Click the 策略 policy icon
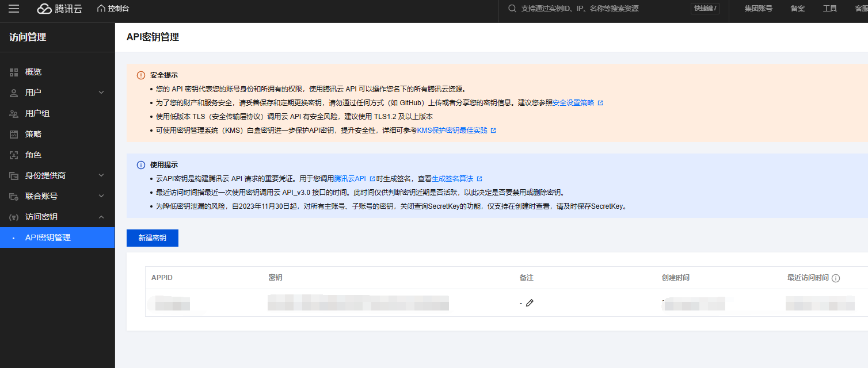The width and height of the screenshot is (868, 368). click(x=14, y=133)
